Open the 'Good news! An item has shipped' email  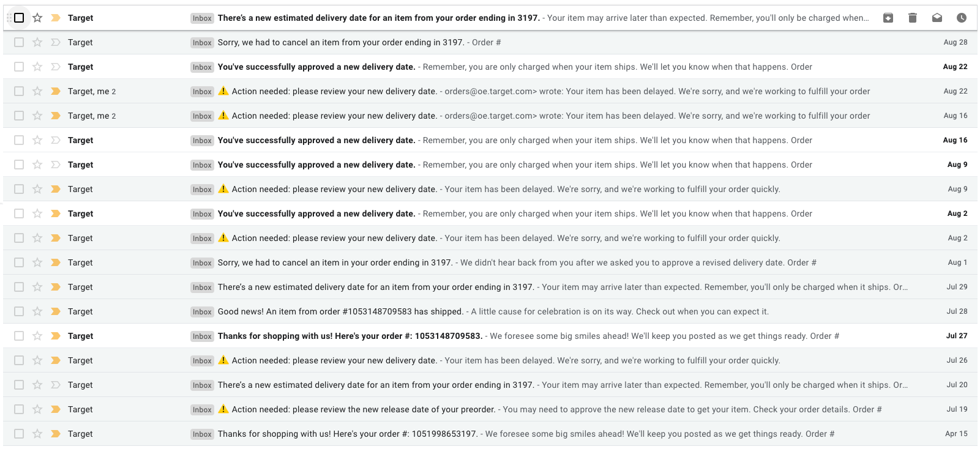click(340, 311)
